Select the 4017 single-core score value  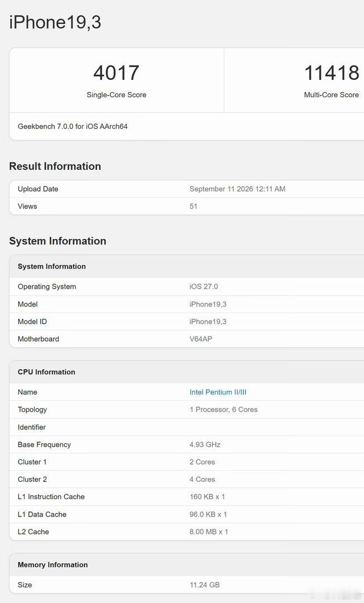[x=116, y=73]
